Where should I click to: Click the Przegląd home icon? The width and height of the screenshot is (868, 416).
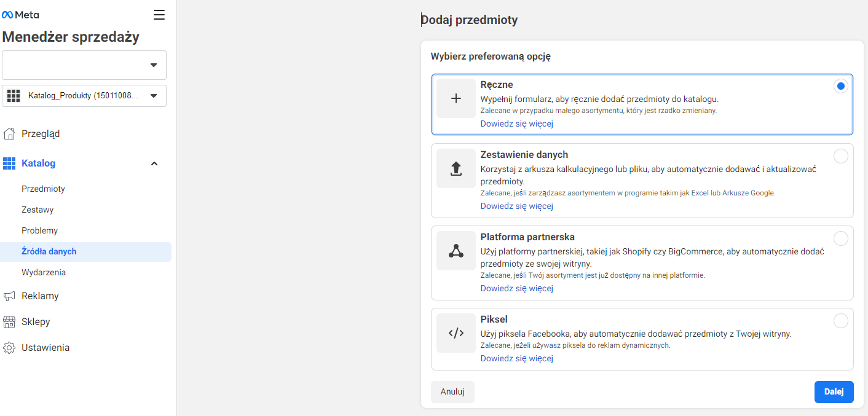[9, 134]
